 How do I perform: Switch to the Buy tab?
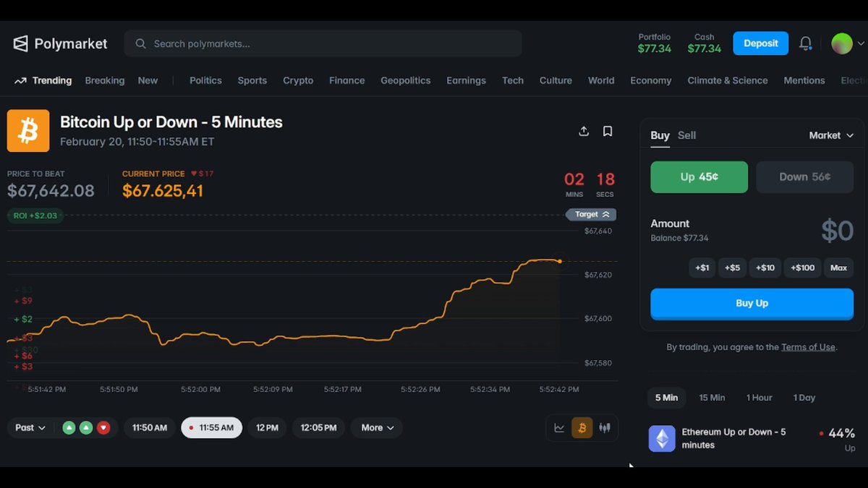tap(660, 135)
